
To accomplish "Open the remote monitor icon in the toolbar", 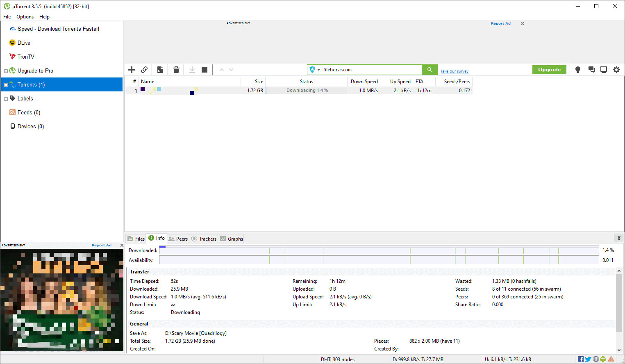I will 604,70.
